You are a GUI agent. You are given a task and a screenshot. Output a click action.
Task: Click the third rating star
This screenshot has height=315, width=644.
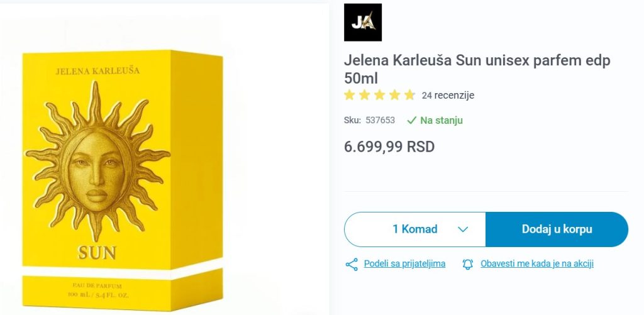(x=379, y=96)
